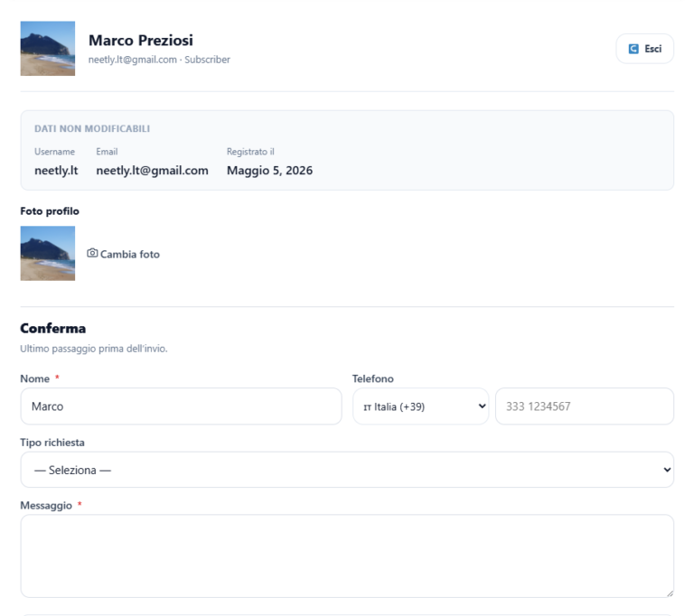Click inside the Messaggio text area

347,555
